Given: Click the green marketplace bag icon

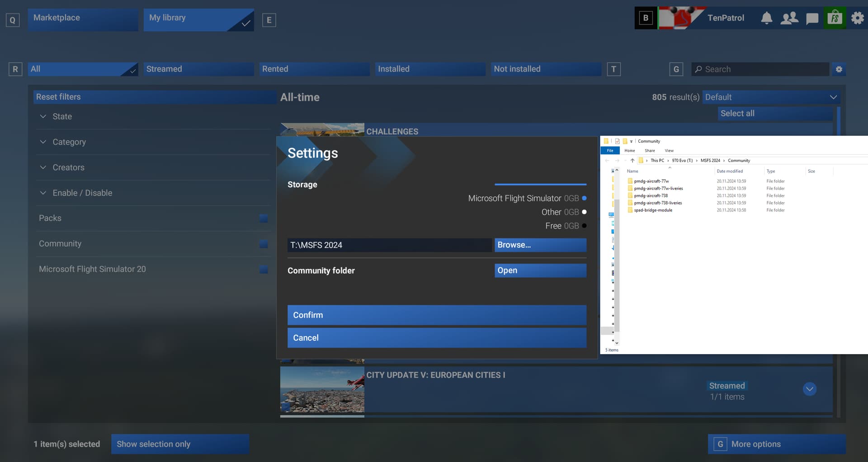Looking at the screenshot, I should [835, 18].
